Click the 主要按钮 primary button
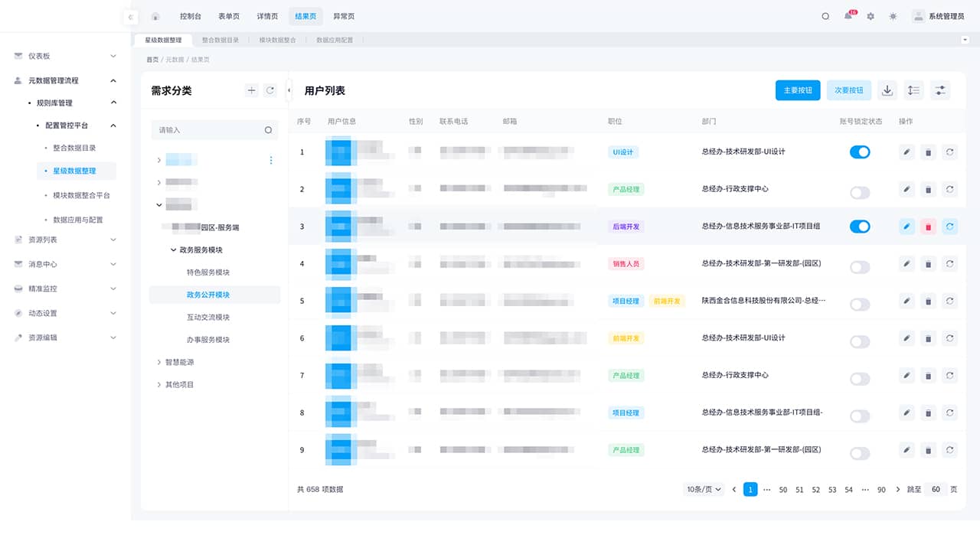Screen dimensions: 980x551 tap(798, 90)
